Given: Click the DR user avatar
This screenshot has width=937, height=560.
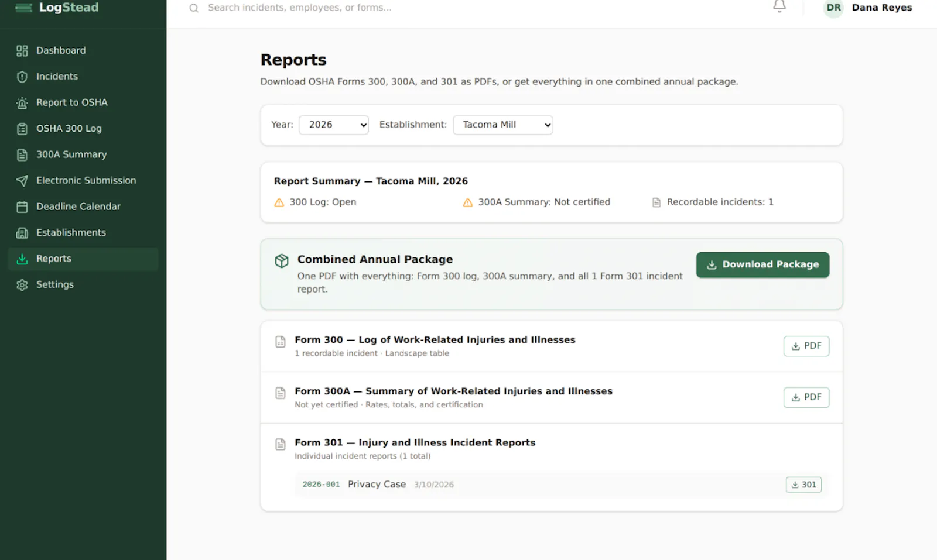Looking at the screenshot, I should tap(833, 8).
